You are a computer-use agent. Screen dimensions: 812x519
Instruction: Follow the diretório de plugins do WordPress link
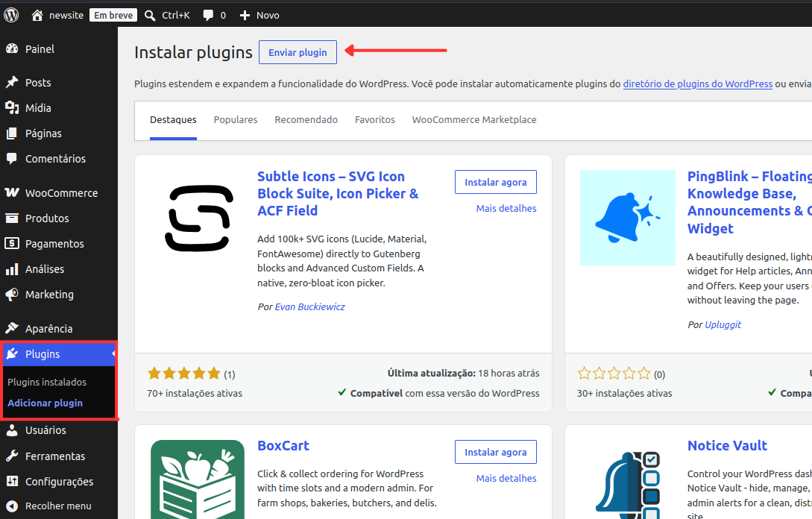coord(698,84)
